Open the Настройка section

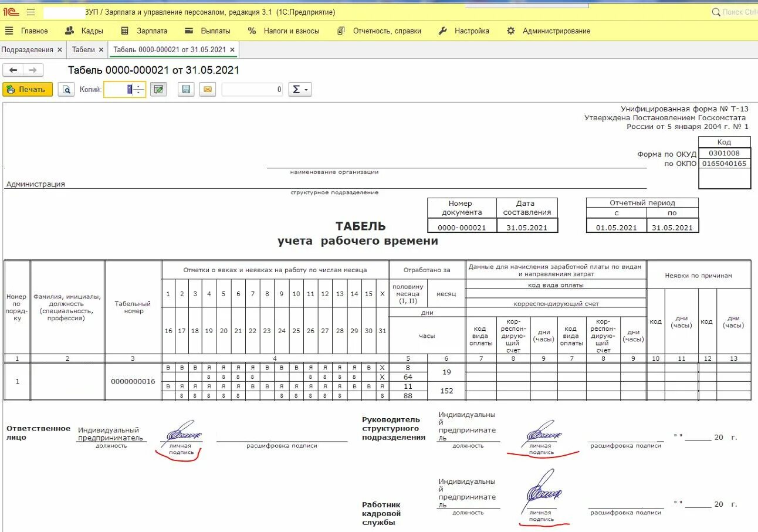pyautogui.click(x=472, y=31)
